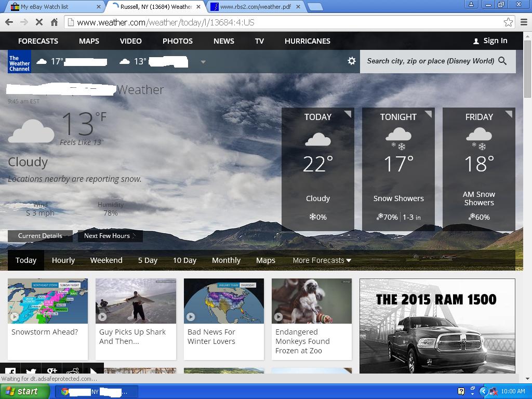
Task: Click the Weather Channel logo
Action: click(19, 62)
